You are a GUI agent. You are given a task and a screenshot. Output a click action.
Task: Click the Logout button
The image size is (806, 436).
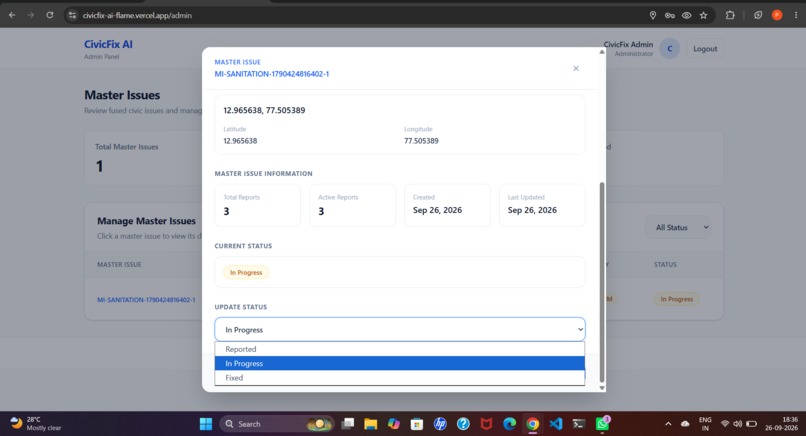point(705,49)
